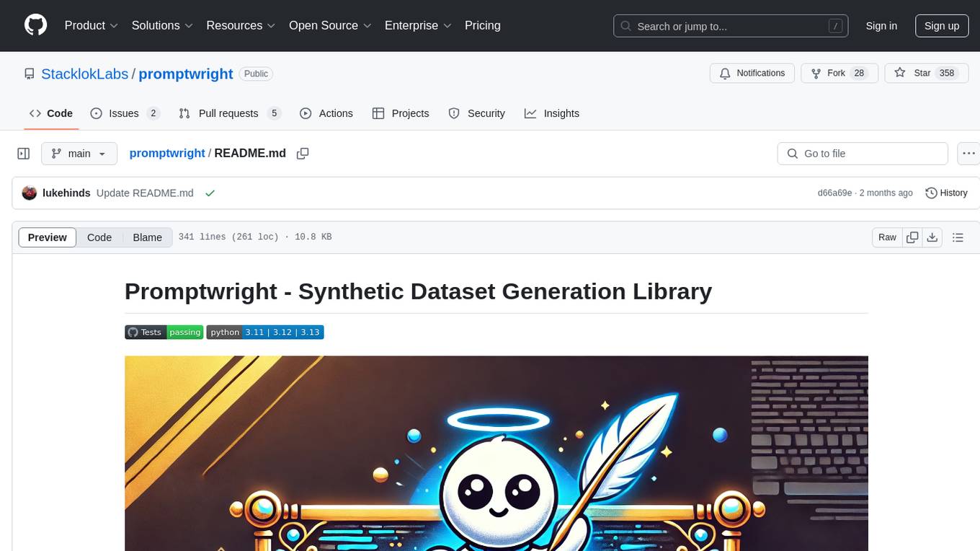The image size is (980, 551).
Task: Click the python versions badge
Action: point(265,332)
